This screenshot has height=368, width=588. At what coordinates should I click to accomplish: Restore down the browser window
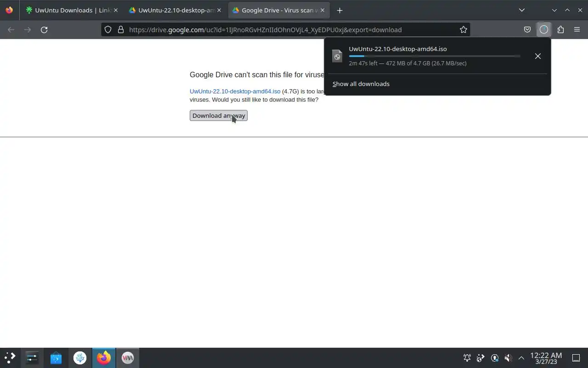(x=567, y=10)
